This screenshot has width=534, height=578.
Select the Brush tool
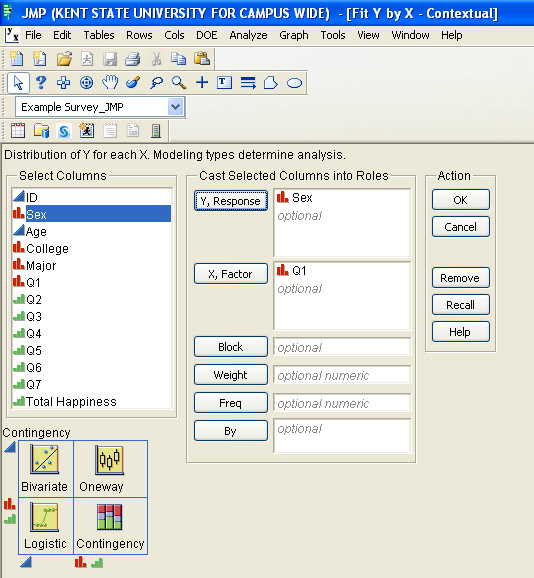pos(133,83)
